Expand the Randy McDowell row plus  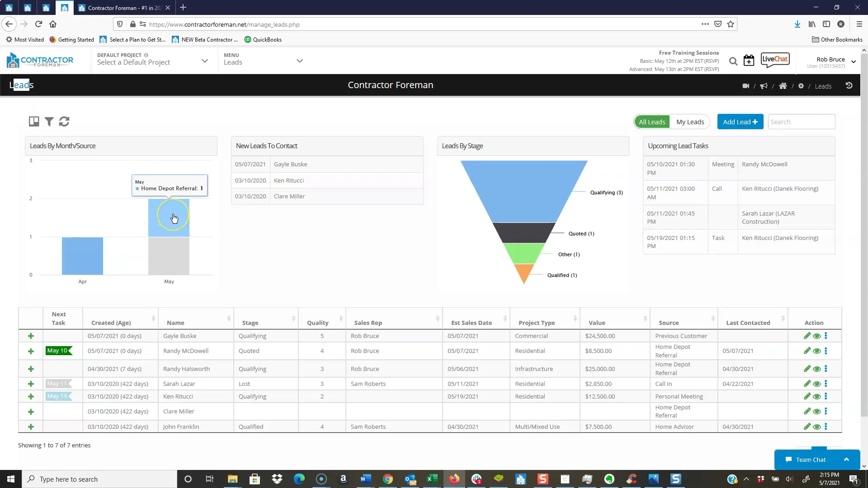click(x=31, y=351)
